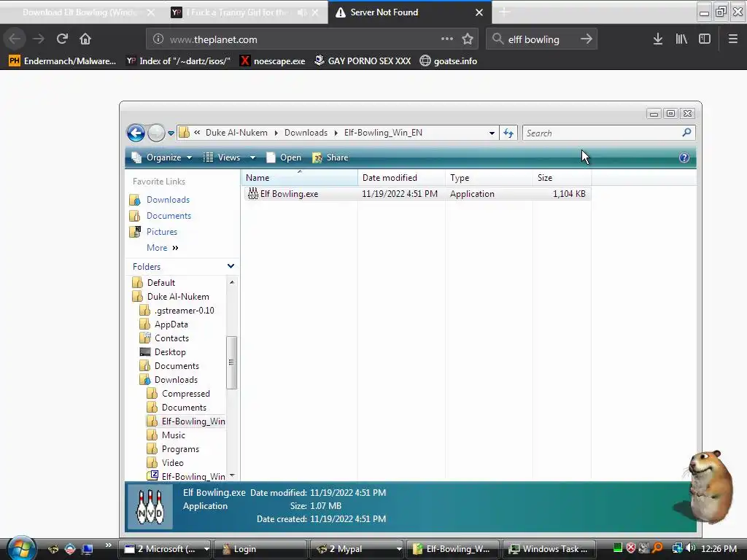Screen dimensions: 747x560
Task: Go back in the Explorer window
Action: (136, 133)
